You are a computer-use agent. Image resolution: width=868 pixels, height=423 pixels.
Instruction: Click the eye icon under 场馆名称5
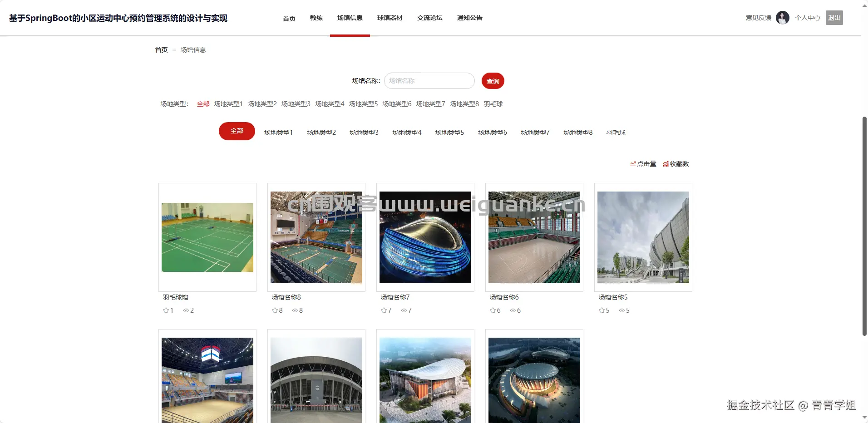pos(622,310)
